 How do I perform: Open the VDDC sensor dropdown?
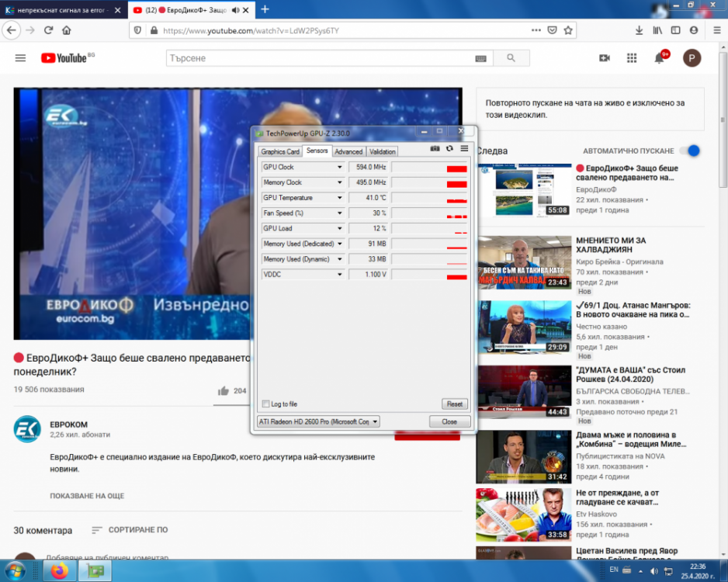click(340, 274)
